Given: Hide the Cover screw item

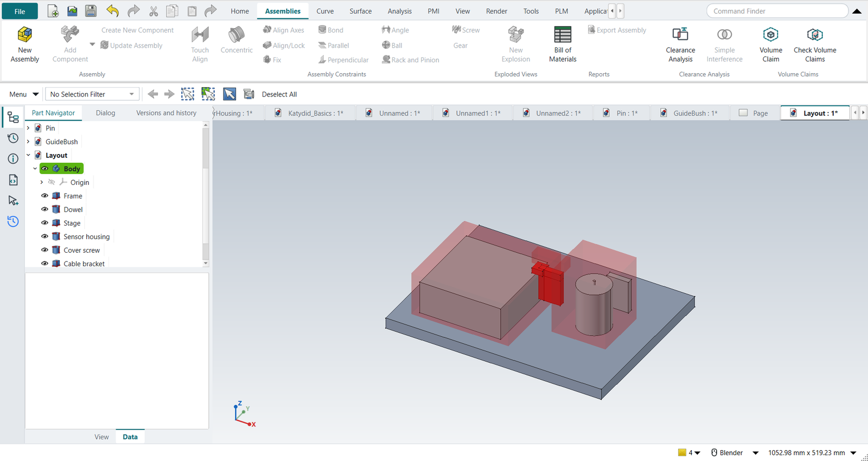Looking at the screenshot, I should (x=45, y=250).
